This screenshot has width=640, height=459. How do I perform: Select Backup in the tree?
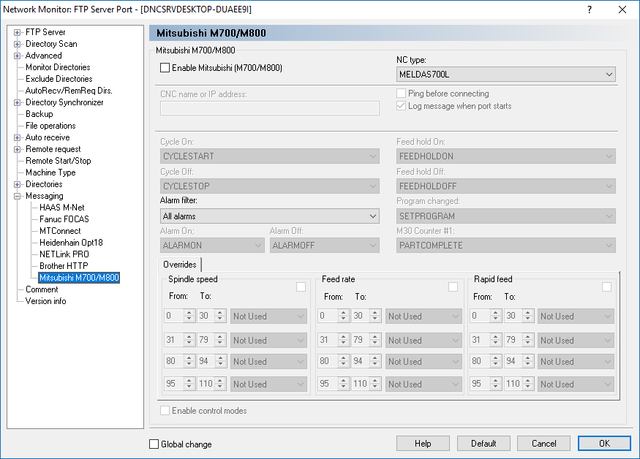39,114
